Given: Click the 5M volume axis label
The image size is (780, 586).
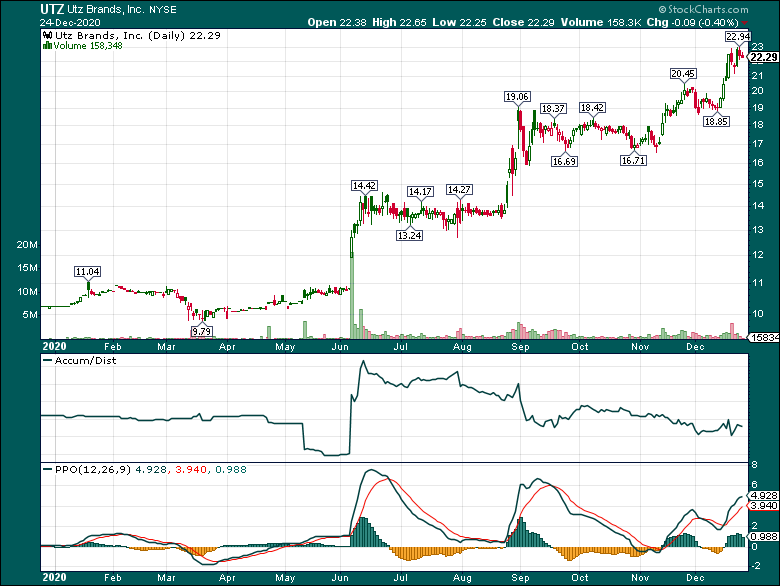Looking at the screenshot, I should tap(30, 314).
